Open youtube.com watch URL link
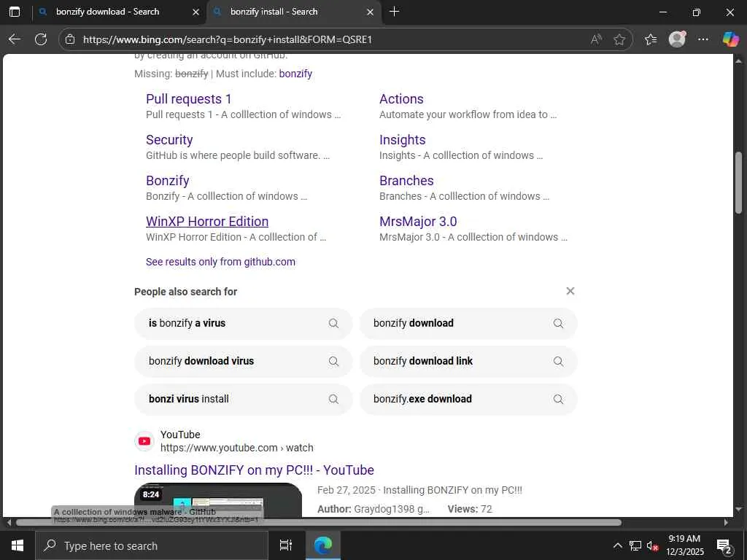 click(237, 448)
